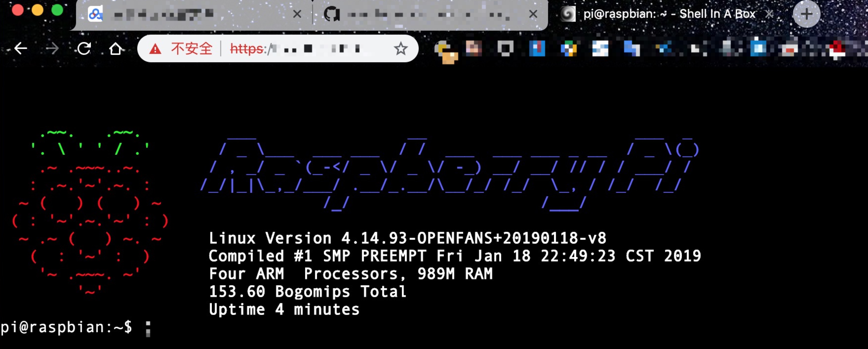
Task: Reload the Shell In A Box page
Action: [84, 49]
